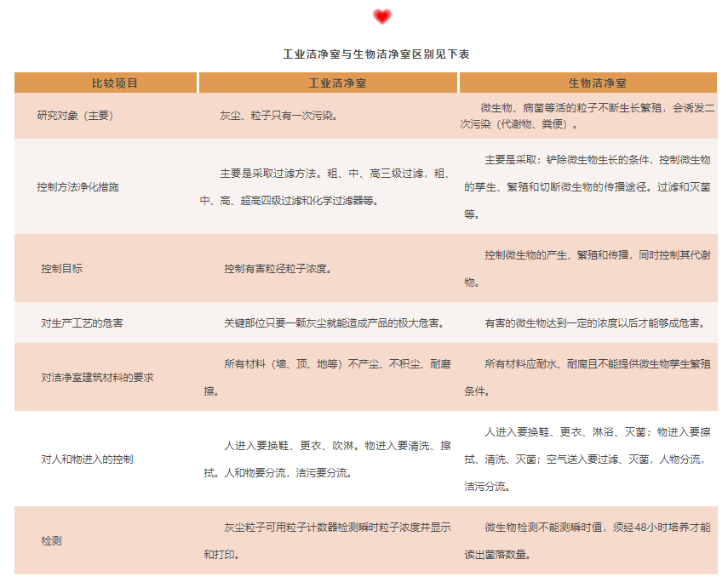Click the cell starting with 有害的微生物达到一定的浓度
The image size is (728, 582).
click(594, 323)
